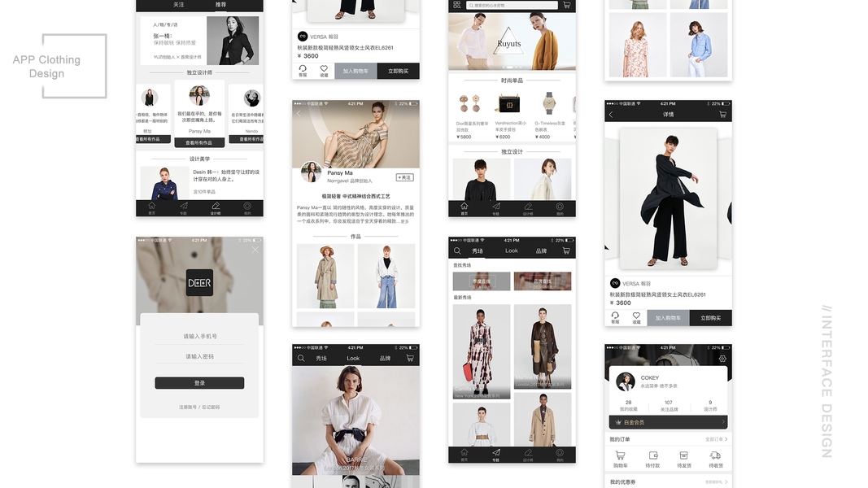Viewport: 868px width, 488px height.
Task: Click 注册账号 / 忘记密码 link
Action: pos(199,407)
